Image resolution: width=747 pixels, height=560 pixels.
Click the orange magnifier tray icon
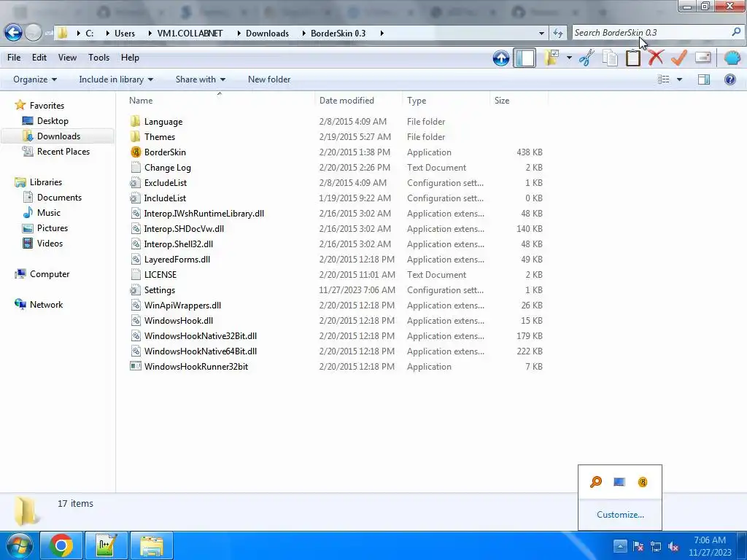[x=595, y=482]
